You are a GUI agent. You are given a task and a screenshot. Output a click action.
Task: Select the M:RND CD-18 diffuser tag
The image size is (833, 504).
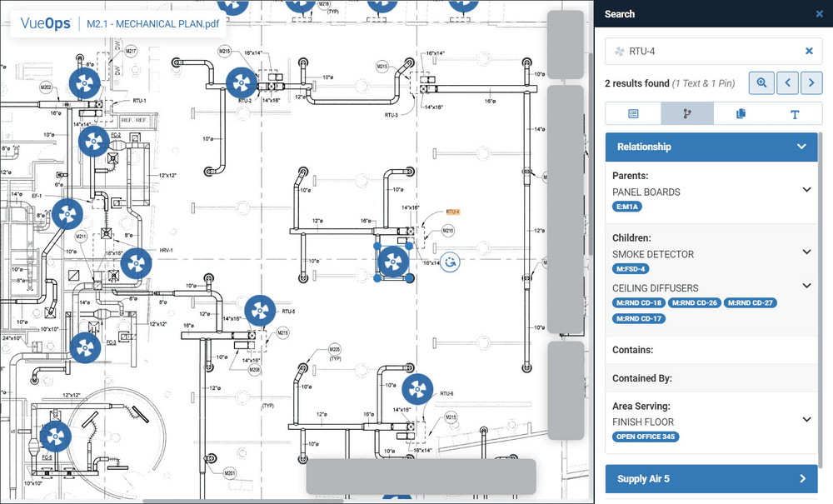(639, 303)
